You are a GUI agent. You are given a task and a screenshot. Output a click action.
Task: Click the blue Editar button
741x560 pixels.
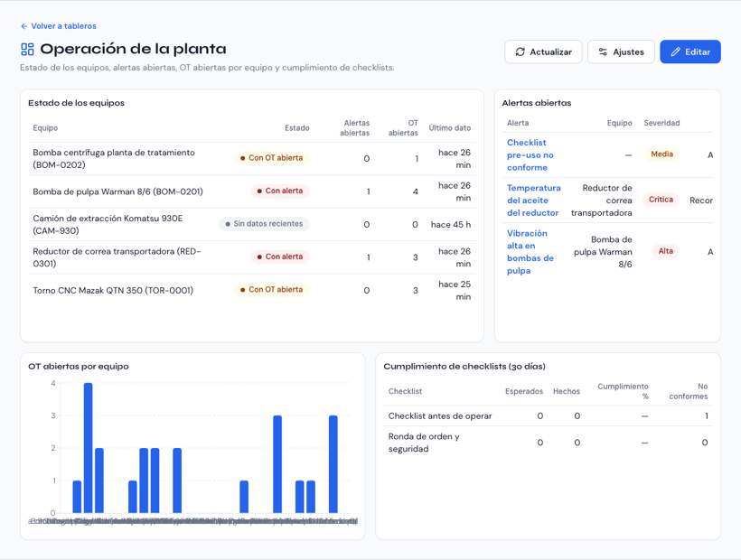690,52
